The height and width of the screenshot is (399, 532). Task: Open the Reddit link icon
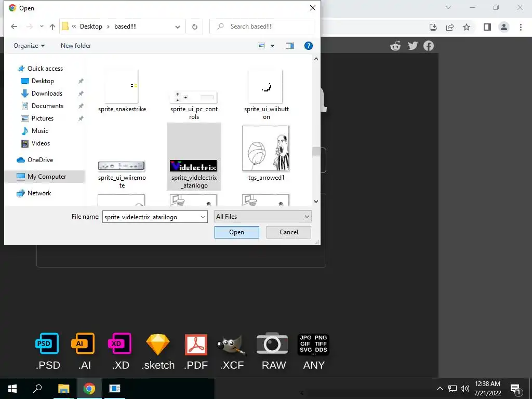click(x=395, y=46)
